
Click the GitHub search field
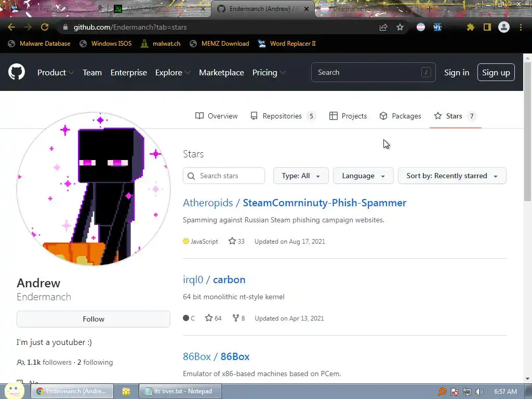pos(373,72)
